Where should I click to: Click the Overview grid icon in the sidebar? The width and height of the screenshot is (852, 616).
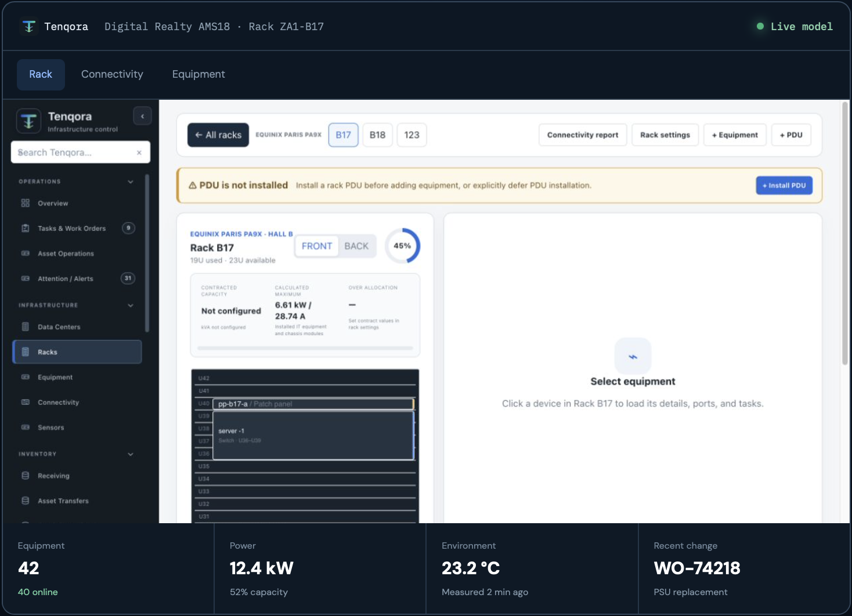[26, 203]
